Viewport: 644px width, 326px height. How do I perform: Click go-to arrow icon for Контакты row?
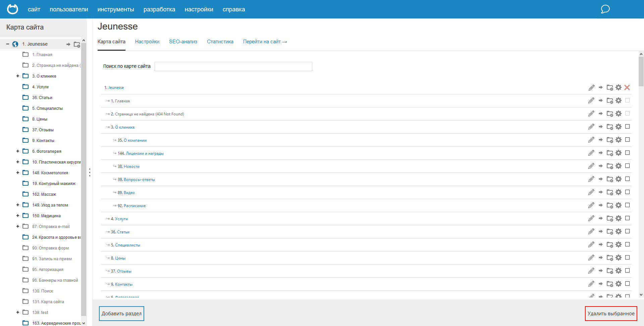click(x=601, y=284)
